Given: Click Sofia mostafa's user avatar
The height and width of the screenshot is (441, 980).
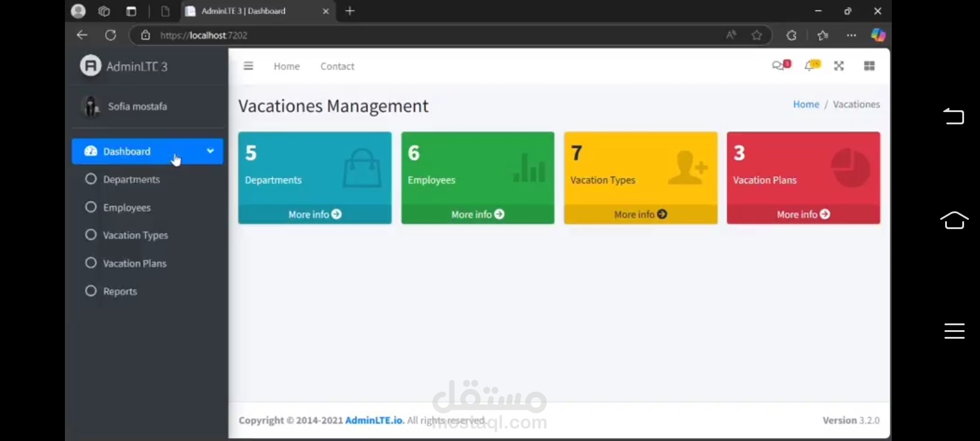Looking at the screenshot, I should click(91, 107).
